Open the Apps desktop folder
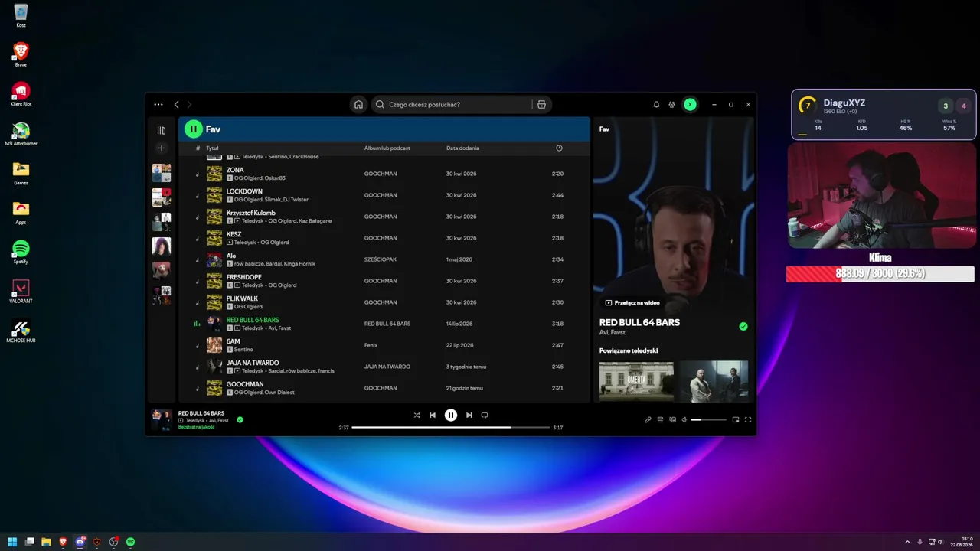 tap(21, 212)
